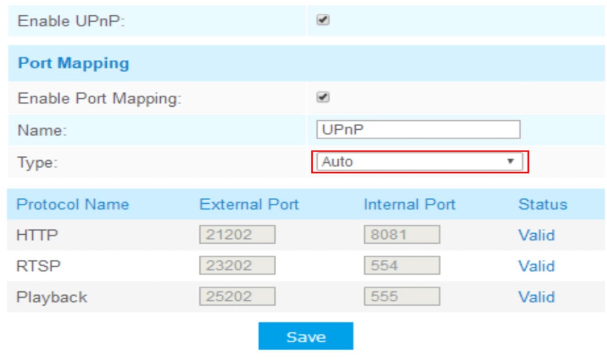Click the HTTP protocol name cell
The width and height of the screenshot is (607, 364).
tap(37, 235)
